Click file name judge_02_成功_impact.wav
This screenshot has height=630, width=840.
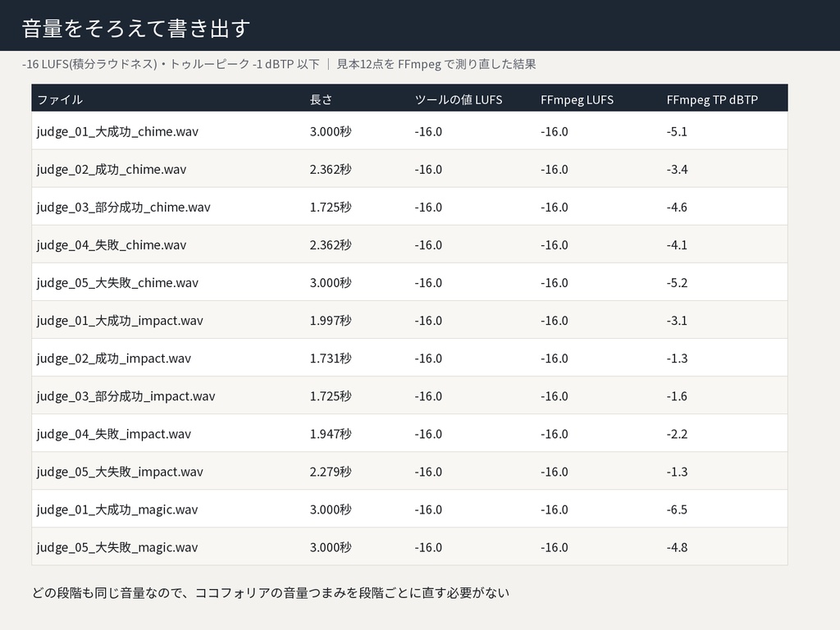tap(113, 358)
